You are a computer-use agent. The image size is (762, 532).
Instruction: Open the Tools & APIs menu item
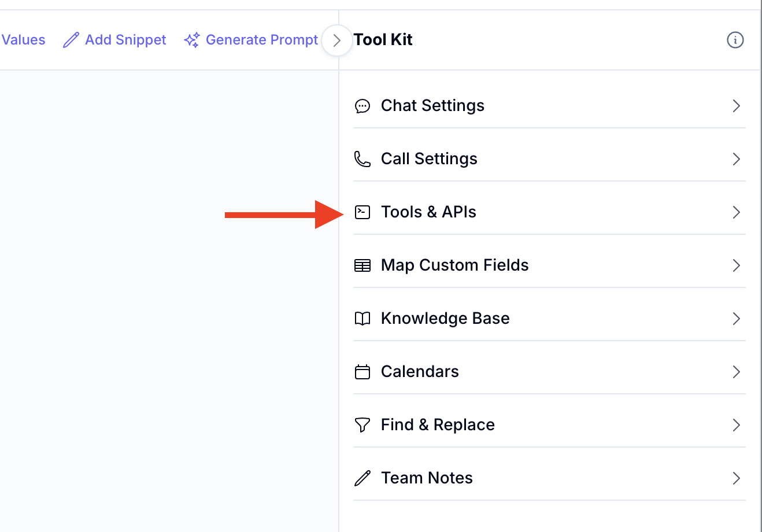coord(428,212)
